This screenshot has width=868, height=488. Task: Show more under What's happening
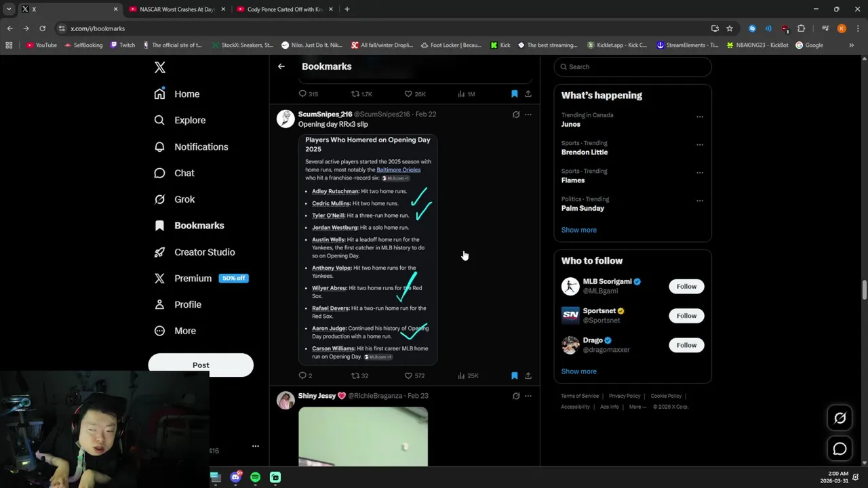(x=579, y=230)
